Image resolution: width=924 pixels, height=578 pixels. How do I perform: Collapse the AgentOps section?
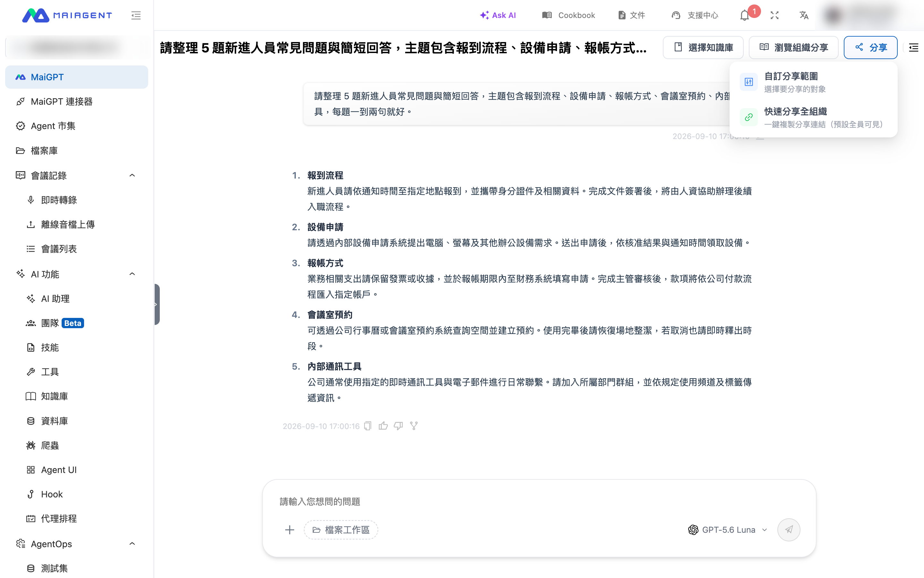point(132,544)
